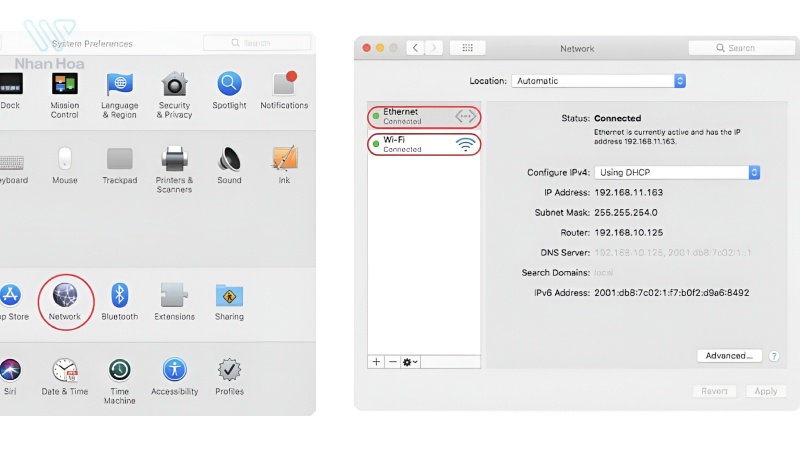Add a new network service
Screen dimensions: 800x450
pos(376,362)
